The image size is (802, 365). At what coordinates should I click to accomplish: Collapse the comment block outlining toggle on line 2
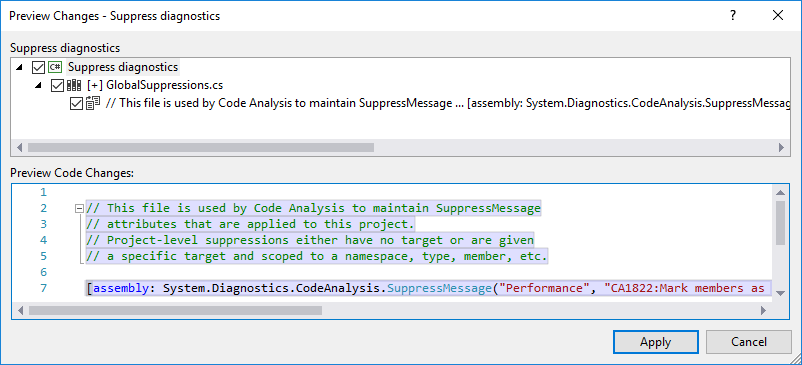point(79,208)
